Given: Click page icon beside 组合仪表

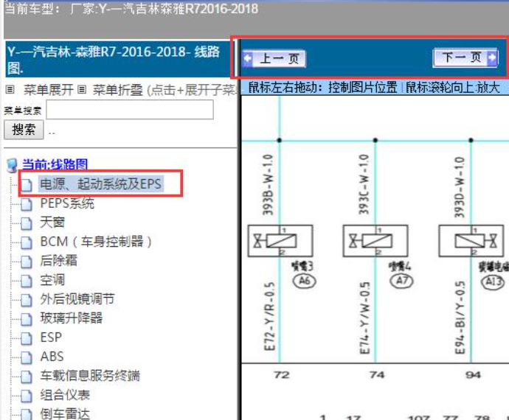Looking at the screenshot, I should (x=27, y=396).
